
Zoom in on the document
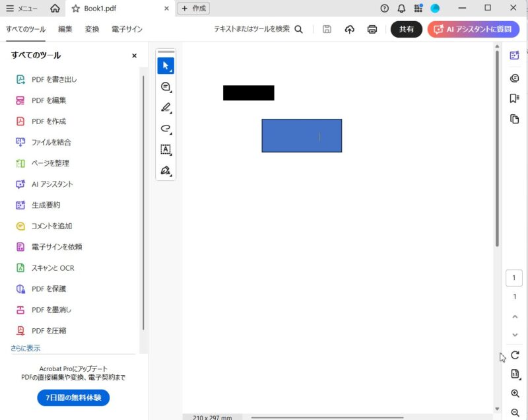(515, 393)
